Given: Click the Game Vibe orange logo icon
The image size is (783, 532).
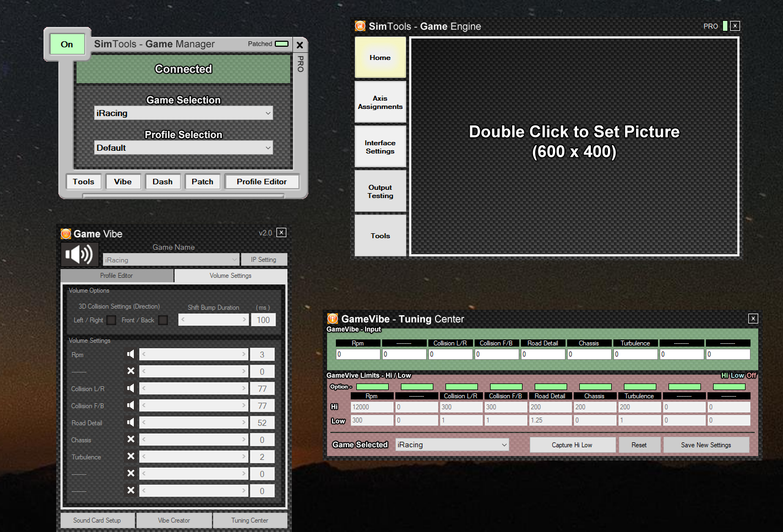Looking at the screenshot, I should click(x=66, y=234).
